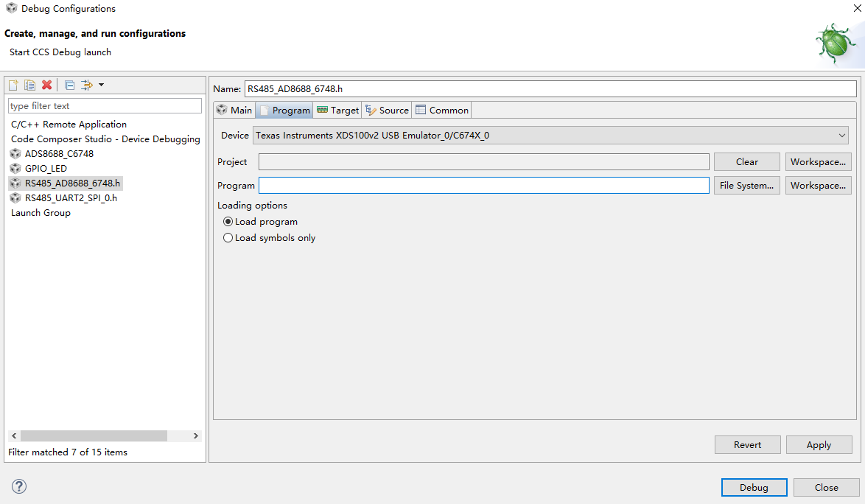Viewport: 865px width, 504px height.
Task: Select the Load symbols only option
Action: 228,237
